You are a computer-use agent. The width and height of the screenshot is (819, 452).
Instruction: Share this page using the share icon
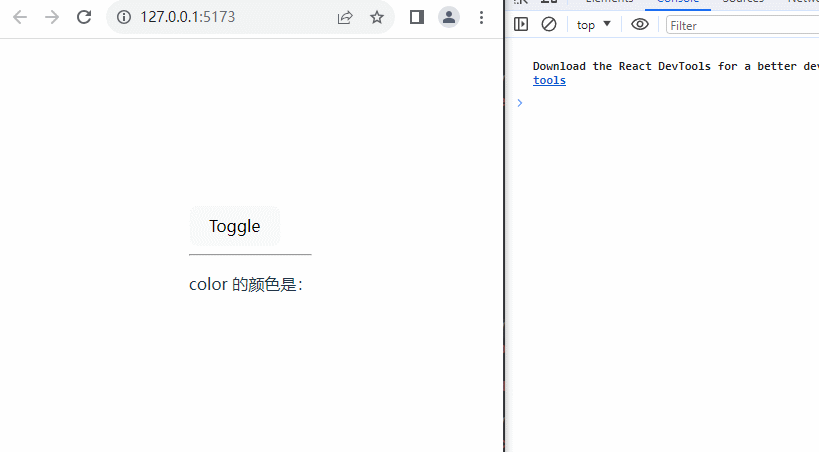(x=345, y=17)
